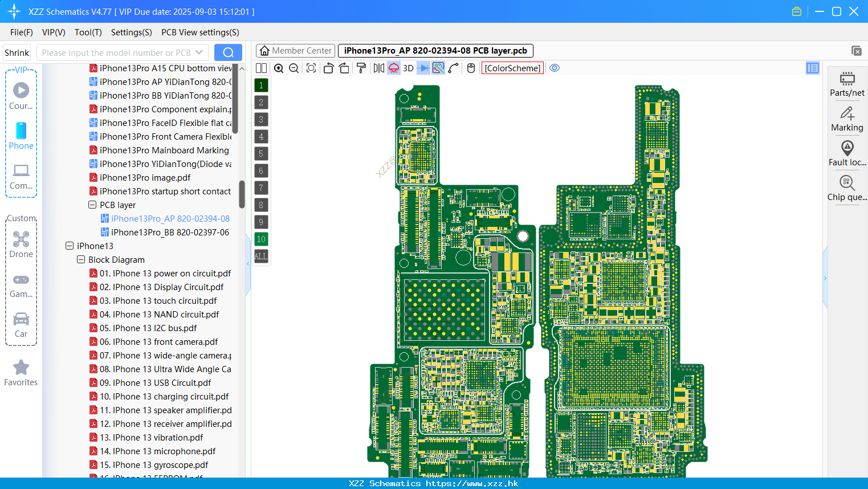Click the model number or PCB search field
The width and height of the screenshot is (868, 489).
[123, 52]
